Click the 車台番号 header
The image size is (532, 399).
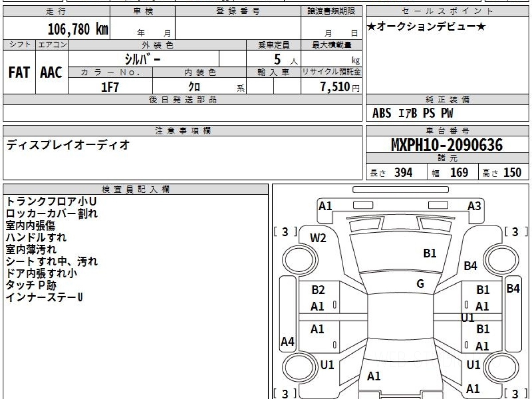[448, 130]
